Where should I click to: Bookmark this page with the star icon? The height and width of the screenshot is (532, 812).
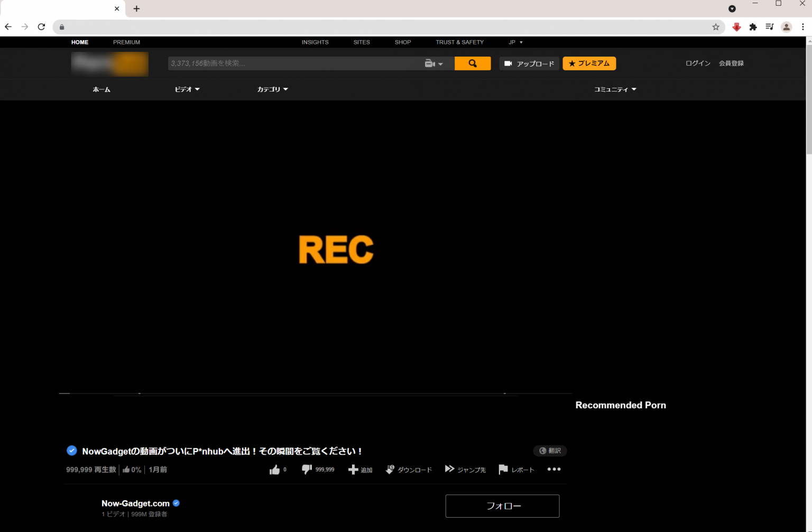[716, 27]
